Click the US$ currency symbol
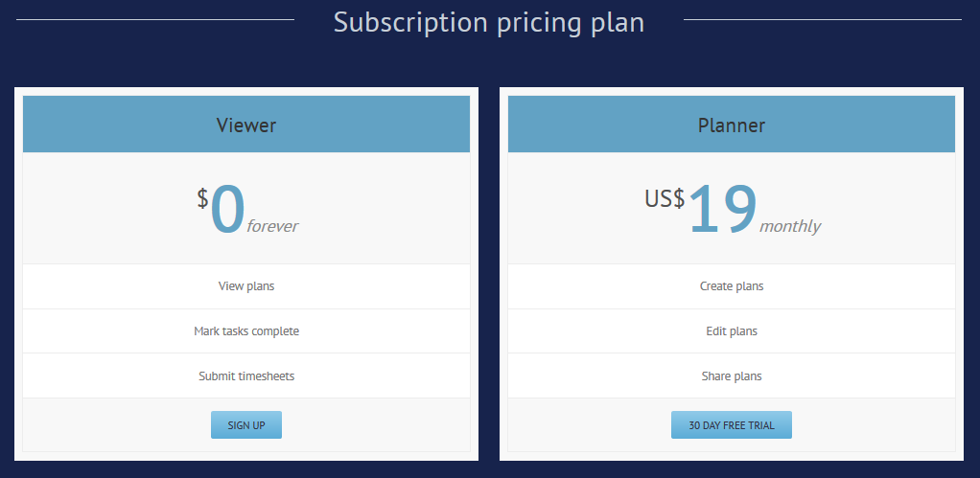980x478 pixels. (x=665, y=198)
